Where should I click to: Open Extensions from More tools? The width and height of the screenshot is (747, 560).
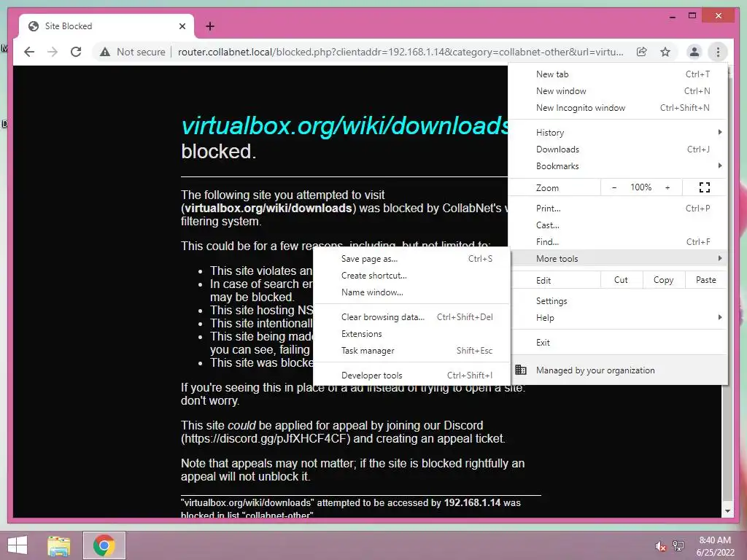click(x=411, y=333)
